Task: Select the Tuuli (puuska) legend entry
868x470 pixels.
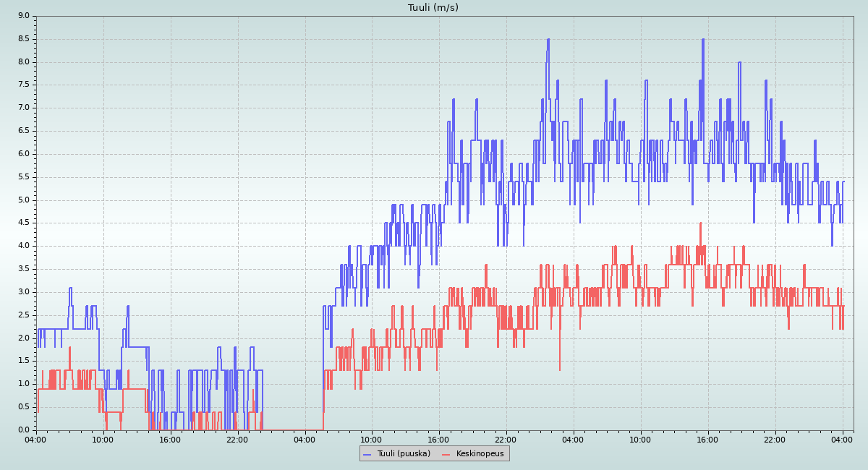Action: coord(404,453)
